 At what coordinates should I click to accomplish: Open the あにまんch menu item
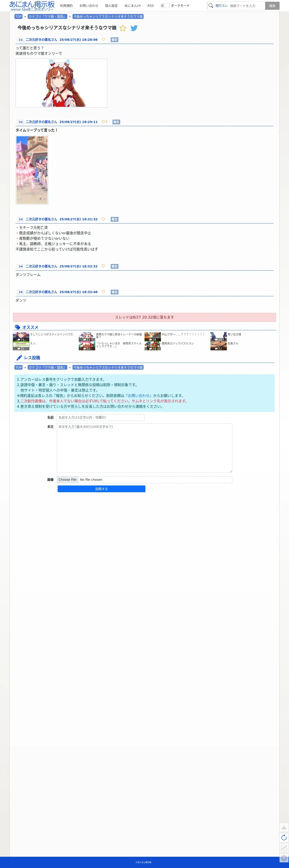[133, 6]
